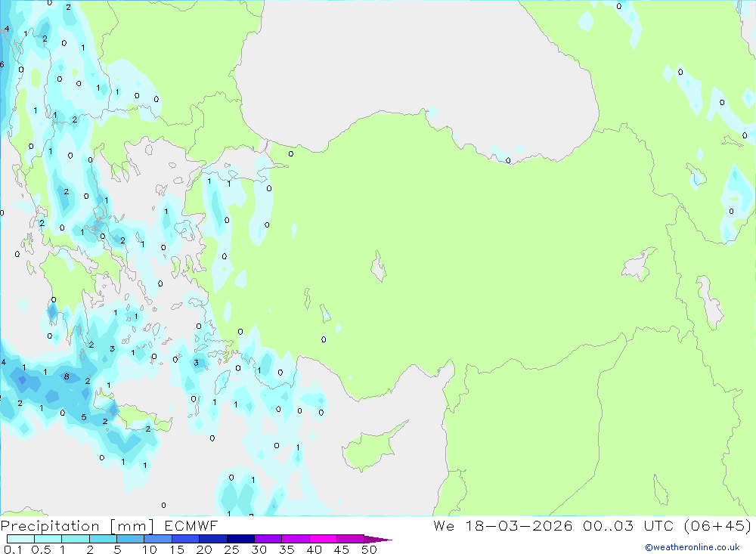The height and width of the screenshot is (554, 756).
Task: Select the 5–10 mm blue legend swatch
Action: coord(131,539)
